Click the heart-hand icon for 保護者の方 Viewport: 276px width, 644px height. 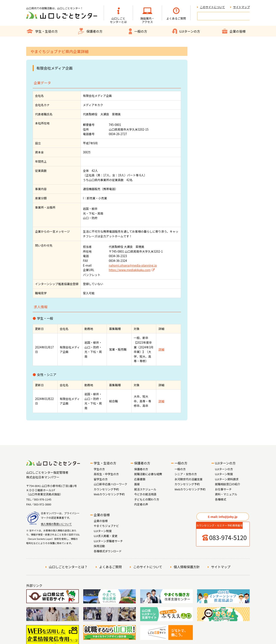point(81,31)
